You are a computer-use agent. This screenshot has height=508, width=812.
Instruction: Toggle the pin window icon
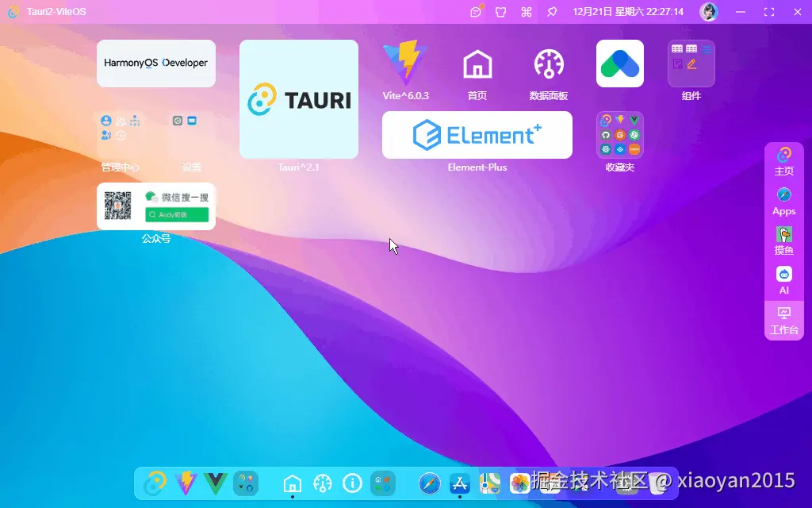(x=552, y=11)
